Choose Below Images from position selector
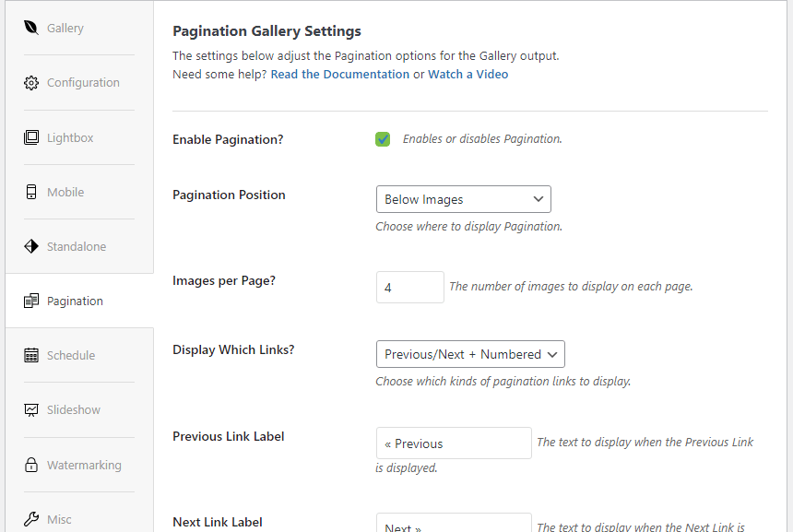The image size is (793, 532). [x=463, y=198]
